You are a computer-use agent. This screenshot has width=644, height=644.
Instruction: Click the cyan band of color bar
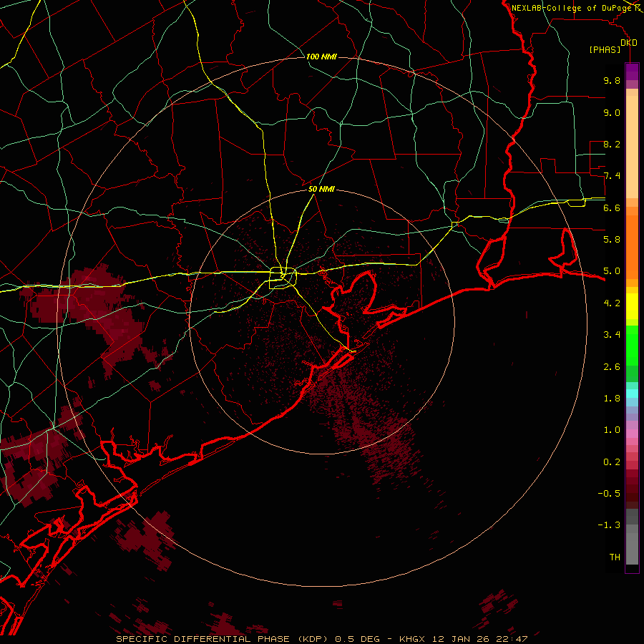click(x=632, y=394)
